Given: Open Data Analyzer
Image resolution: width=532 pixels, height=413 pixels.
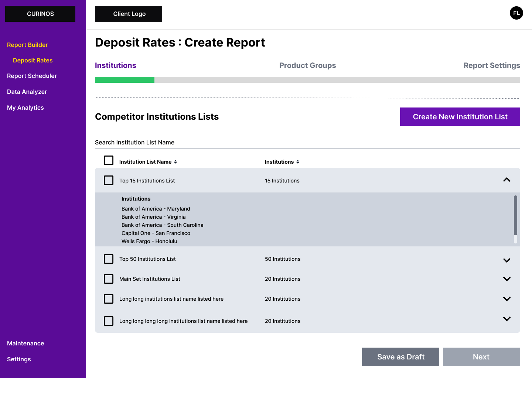Looking at the screenshot, I should click(x=27, y=92).
